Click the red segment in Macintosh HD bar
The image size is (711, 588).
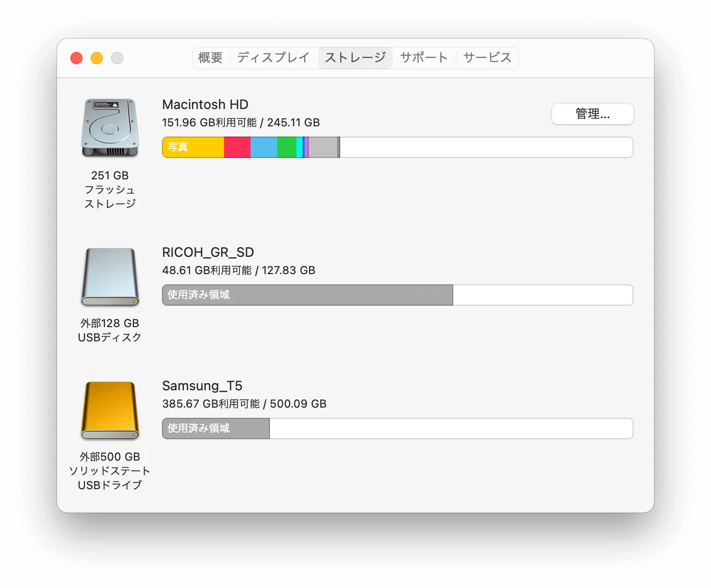pyautogui.click(x=237, y=147)
